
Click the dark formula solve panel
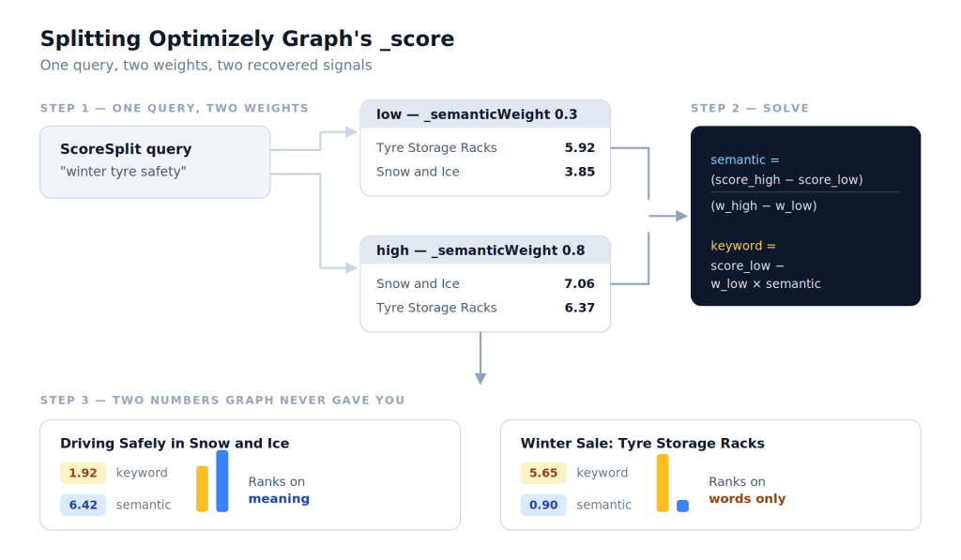click(805, 216)
